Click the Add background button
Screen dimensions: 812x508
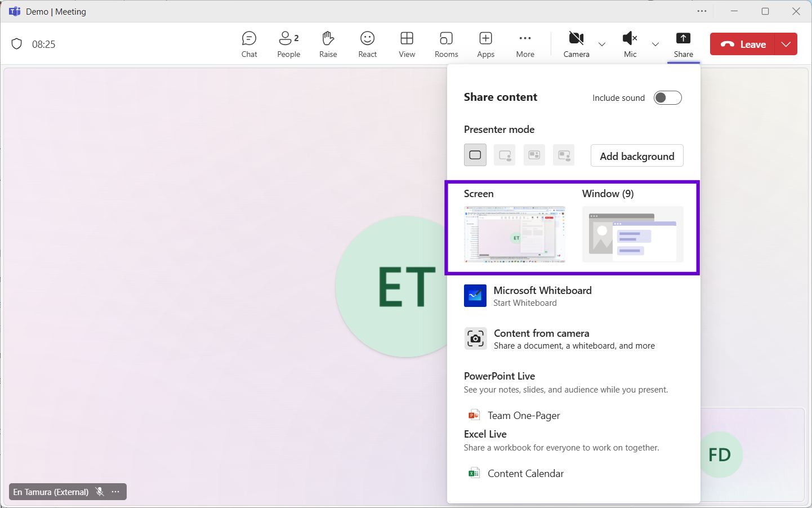637,156
